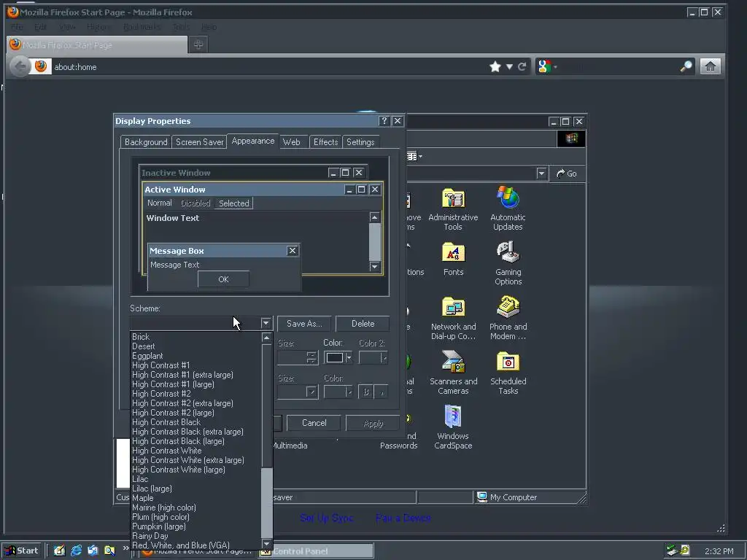The width and height of the screenshot is (747, 560).
Task: Toggle the Bold font button
Action: [366, 392]
